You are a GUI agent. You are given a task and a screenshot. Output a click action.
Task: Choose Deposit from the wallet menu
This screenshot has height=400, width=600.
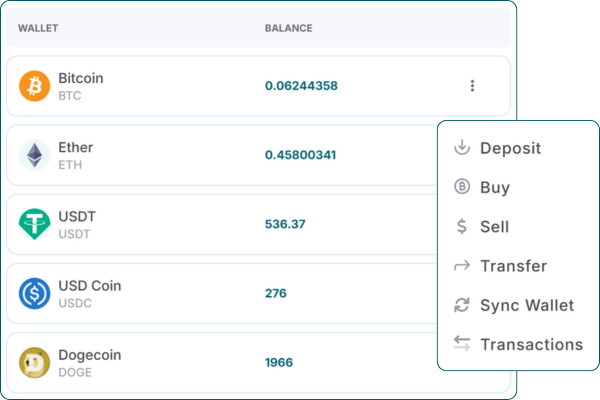pyautogui.click(x=510, y=148)
